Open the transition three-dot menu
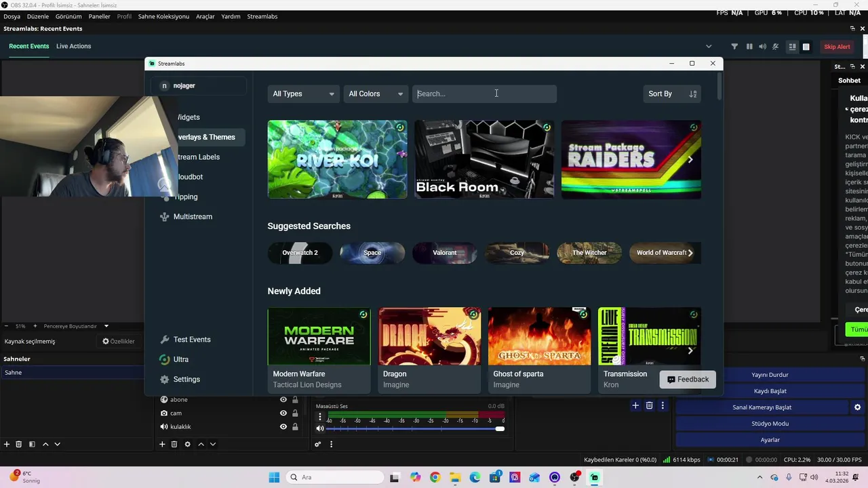This screenshot has height=488, width=868. (x=663, y=405)
